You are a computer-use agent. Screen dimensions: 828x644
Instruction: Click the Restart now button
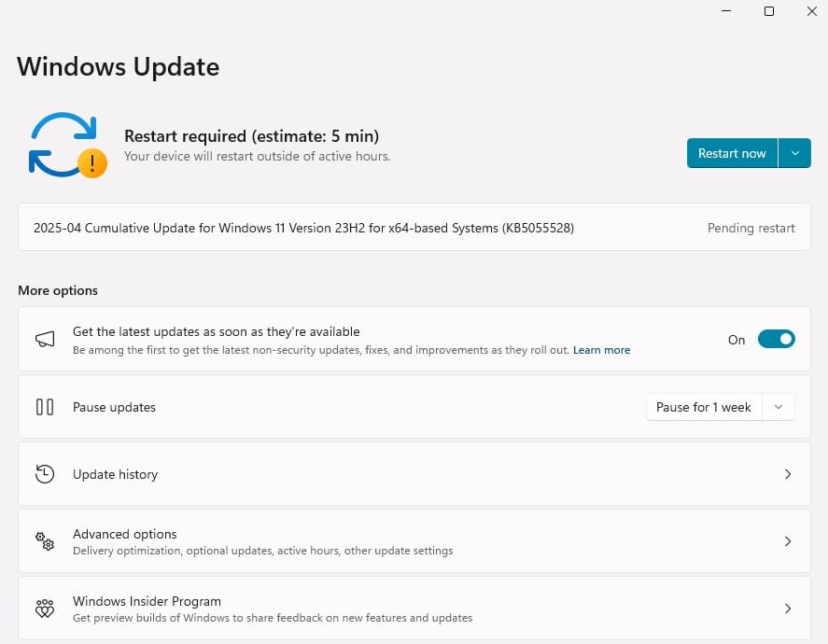732,153
